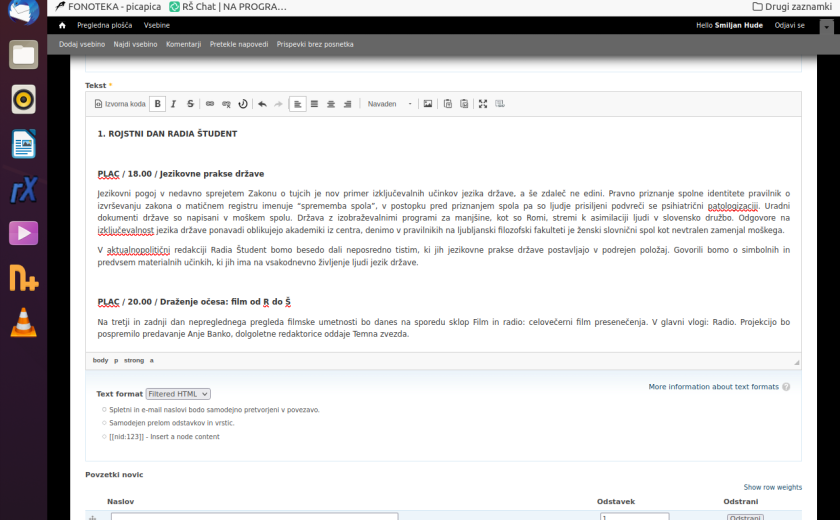Toggle left text alignment
Viewport: 840px width, 520px height.
[x=297, y=104]
